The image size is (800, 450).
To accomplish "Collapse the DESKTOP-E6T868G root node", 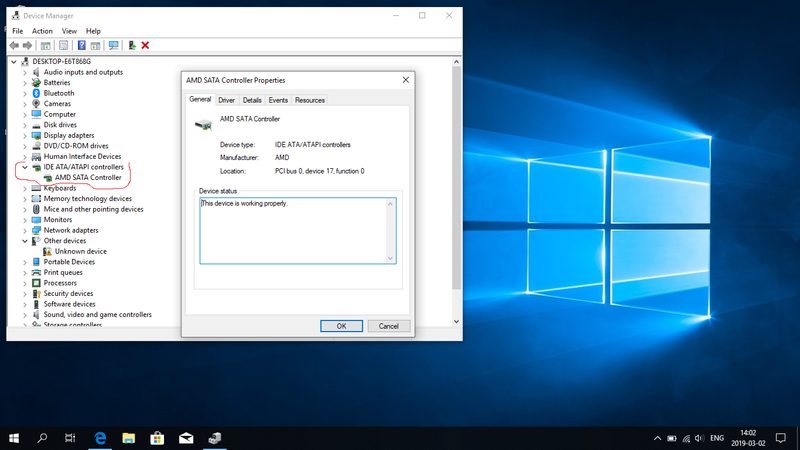I will [14, 61].
